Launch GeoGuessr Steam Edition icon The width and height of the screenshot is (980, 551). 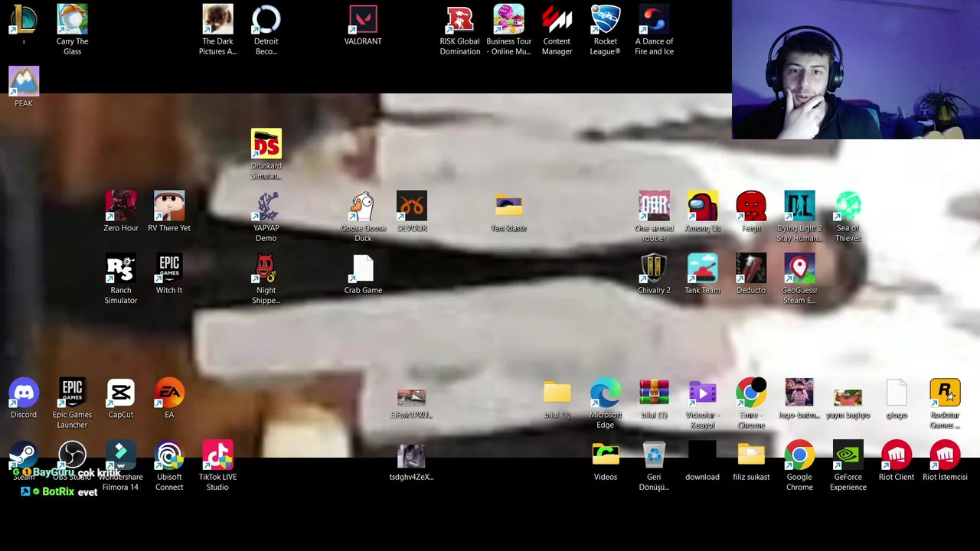tap(799, 279)
